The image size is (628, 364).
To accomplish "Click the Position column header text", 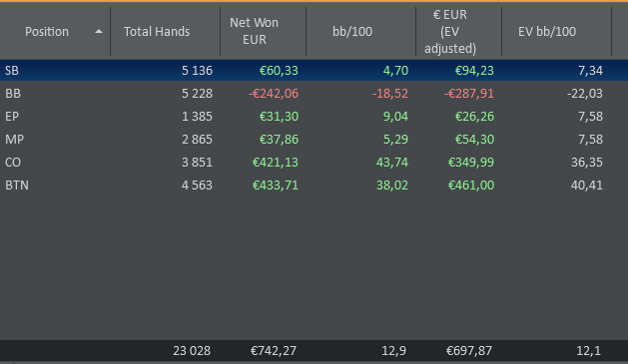I will coord(47,32).
